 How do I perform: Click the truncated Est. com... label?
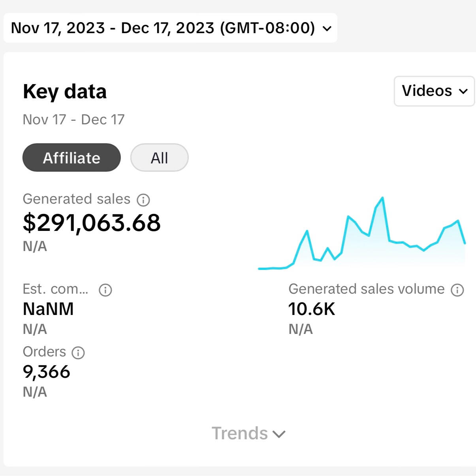point(55,289)
